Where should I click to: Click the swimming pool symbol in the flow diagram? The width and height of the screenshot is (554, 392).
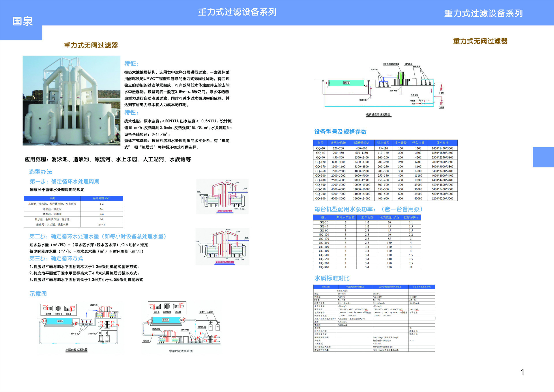pos(346,82)
